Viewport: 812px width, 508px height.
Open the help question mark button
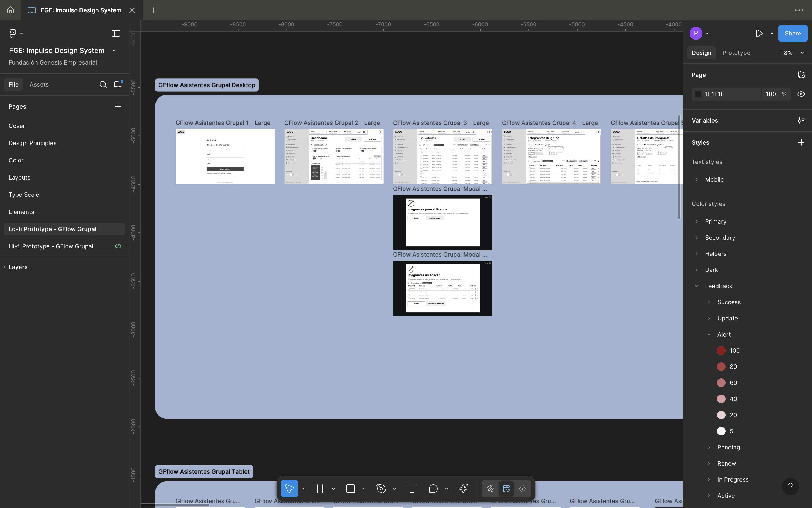click(x=790, y=486)
